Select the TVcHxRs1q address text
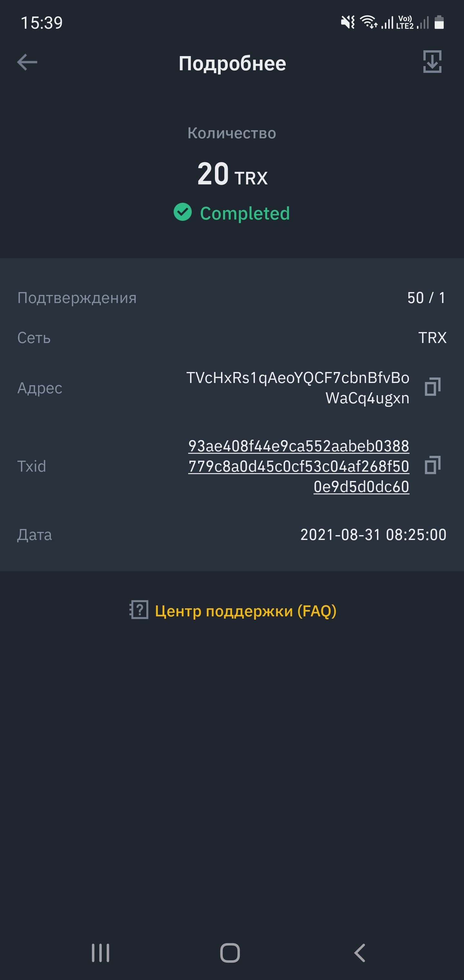The image size is (464, 980). coord(298,388)
